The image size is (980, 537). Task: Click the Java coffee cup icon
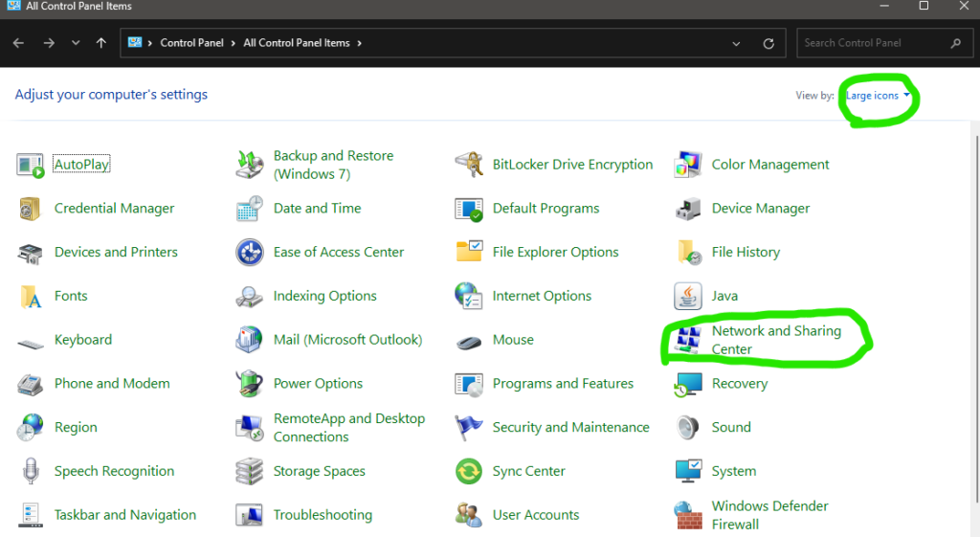click(x=687, y=297)
